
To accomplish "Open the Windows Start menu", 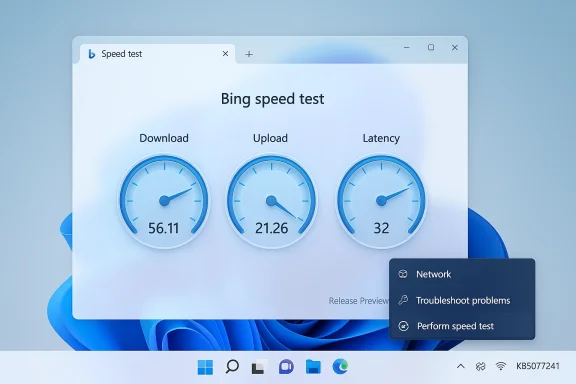I will (205, 367).
